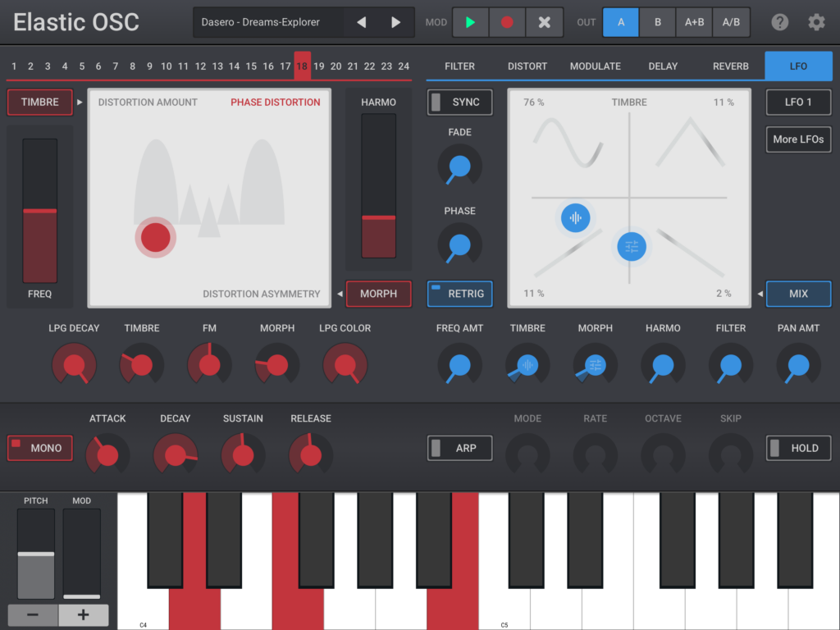Disable MONO mode

pyautogui.click(x=39, y=448)
